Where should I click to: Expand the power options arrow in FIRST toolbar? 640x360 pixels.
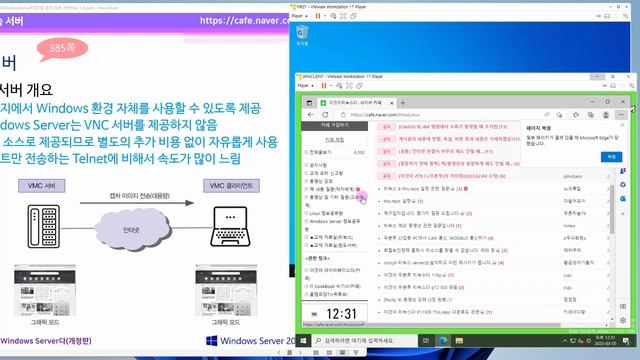pos(324,16)
